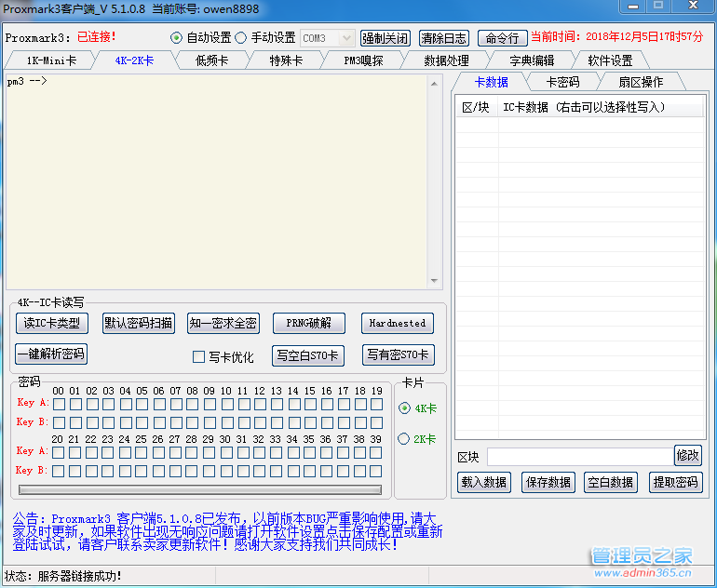Check first-row Key A box for sector 05
This screenshot has height=588, width=717.
[x=142, y=405]
